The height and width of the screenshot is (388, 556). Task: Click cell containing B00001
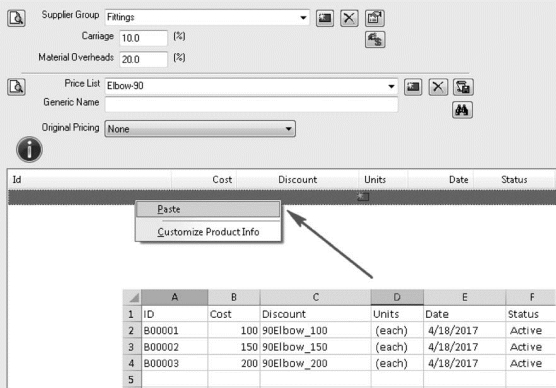[x=174, y=330]
